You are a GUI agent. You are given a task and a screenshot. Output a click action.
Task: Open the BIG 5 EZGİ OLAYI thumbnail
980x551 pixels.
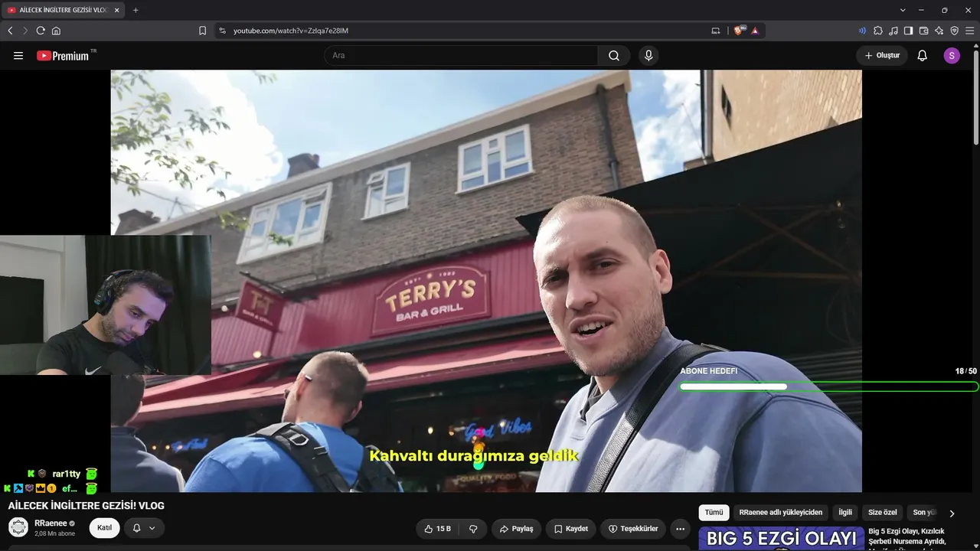782,539
